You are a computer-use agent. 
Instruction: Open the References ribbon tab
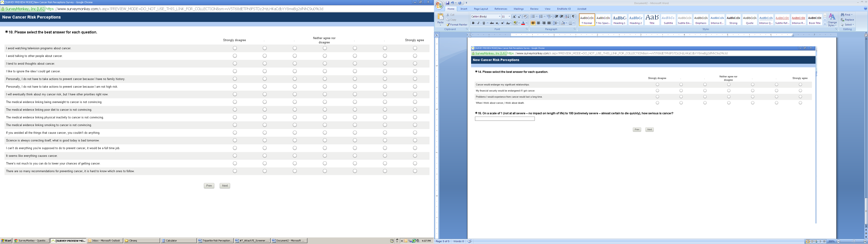501,9
